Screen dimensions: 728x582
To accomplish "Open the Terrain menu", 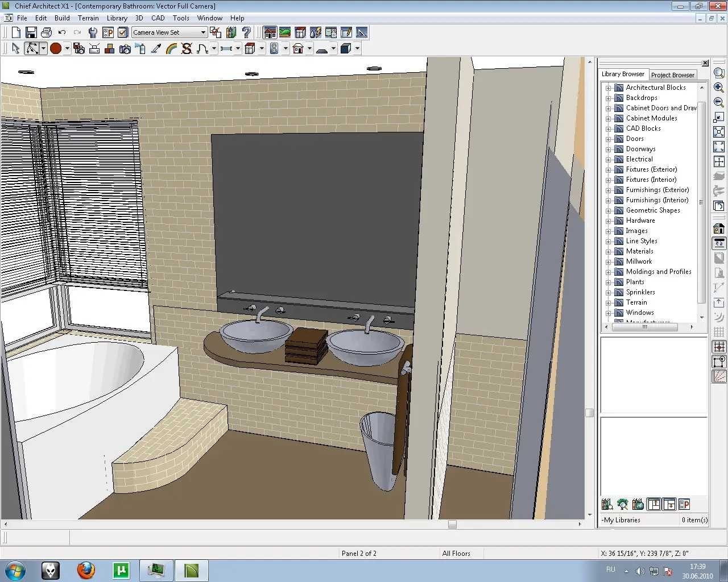I will coord(88,18).
